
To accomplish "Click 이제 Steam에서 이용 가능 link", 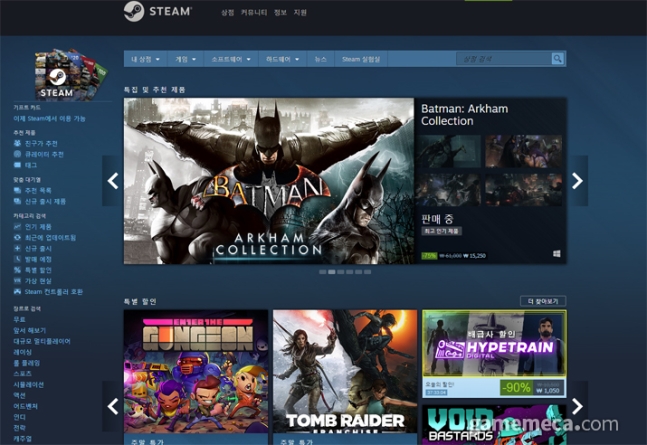I will (49, 118).
